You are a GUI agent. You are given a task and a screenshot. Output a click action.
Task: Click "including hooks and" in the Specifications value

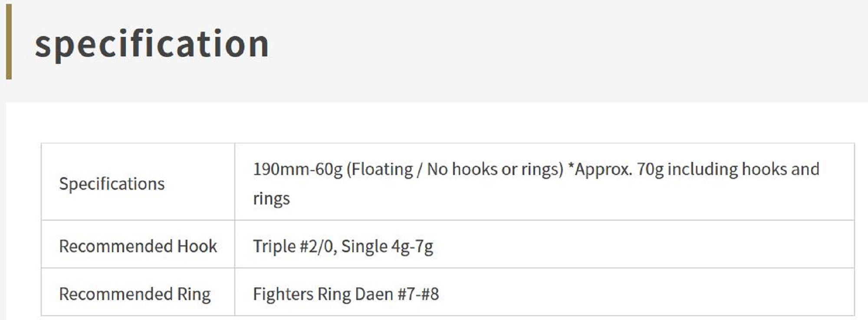tap(743, 169)
